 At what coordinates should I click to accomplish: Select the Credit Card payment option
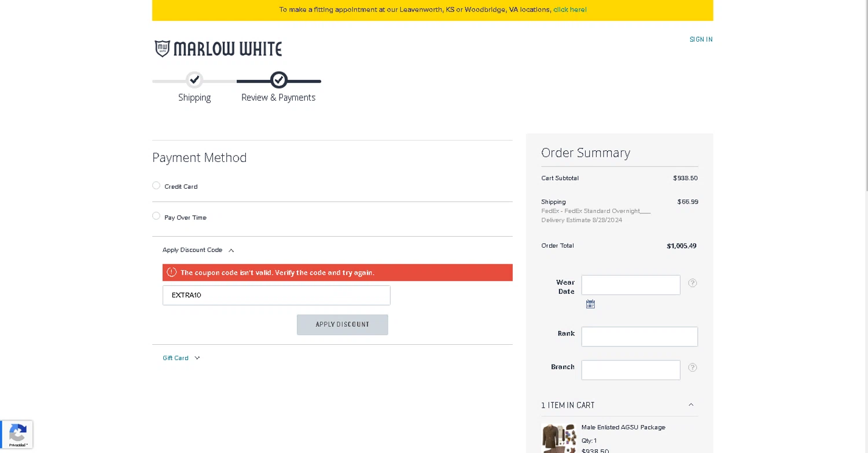point(156,186)
